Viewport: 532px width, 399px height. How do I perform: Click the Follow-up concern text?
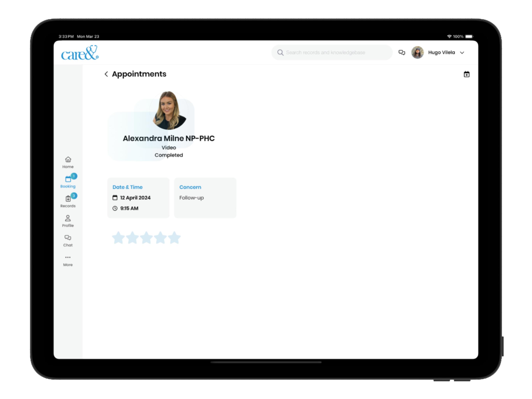click(191, 198)
